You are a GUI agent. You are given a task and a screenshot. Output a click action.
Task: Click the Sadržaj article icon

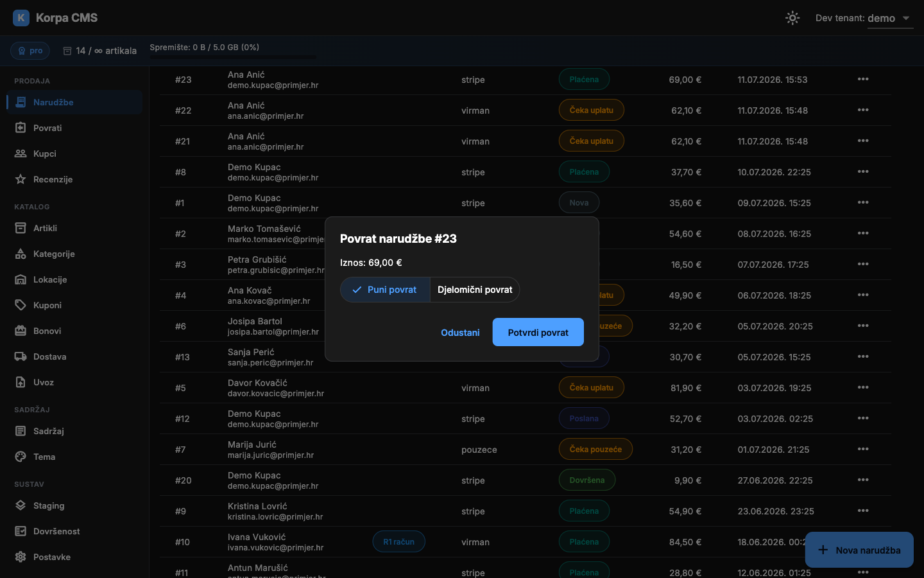pyautogui.click(x=21, y=431)
